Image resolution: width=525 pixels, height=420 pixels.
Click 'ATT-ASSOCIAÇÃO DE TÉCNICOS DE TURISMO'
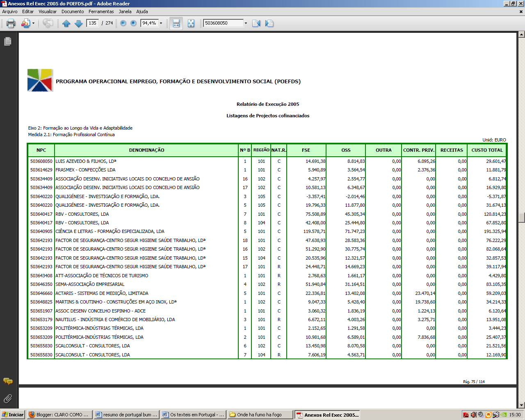pyautogui.click(x=102, y=276)
